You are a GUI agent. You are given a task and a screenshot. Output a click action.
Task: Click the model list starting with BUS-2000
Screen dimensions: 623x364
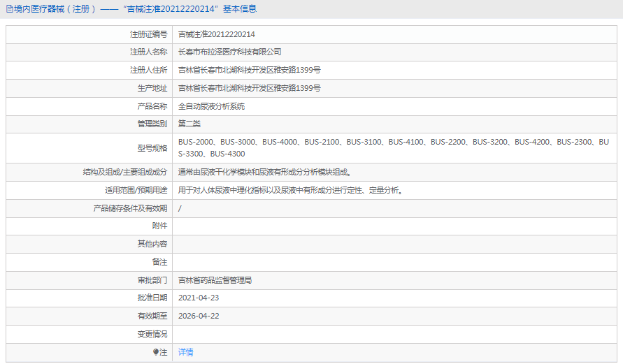tap(394, 147)
